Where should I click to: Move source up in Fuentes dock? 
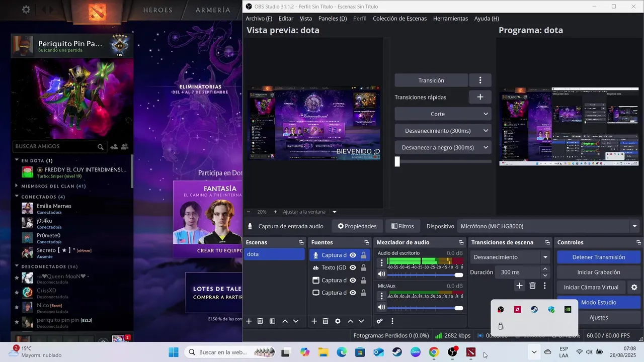pyautogui.click(x=350, y=321)
